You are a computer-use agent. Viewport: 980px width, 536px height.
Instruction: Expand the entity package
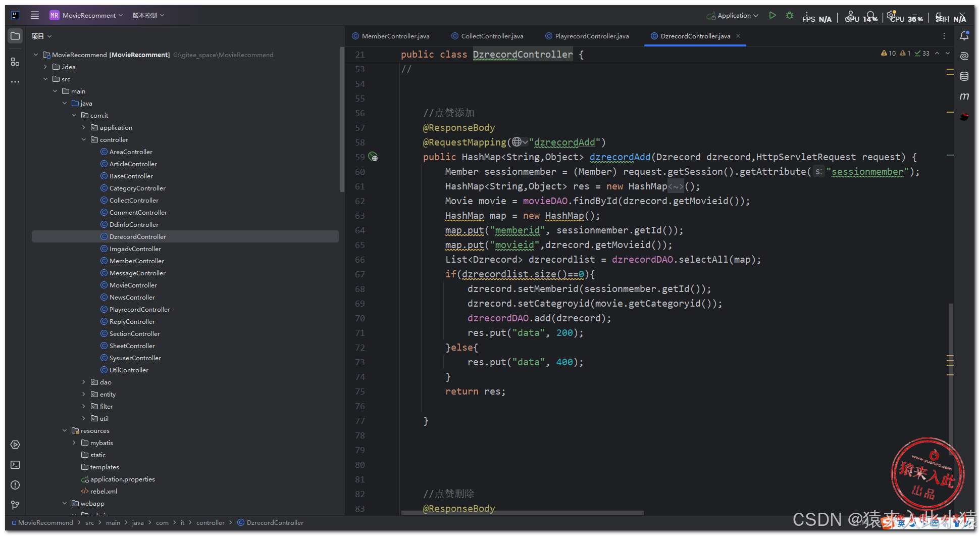pos(84,394)
